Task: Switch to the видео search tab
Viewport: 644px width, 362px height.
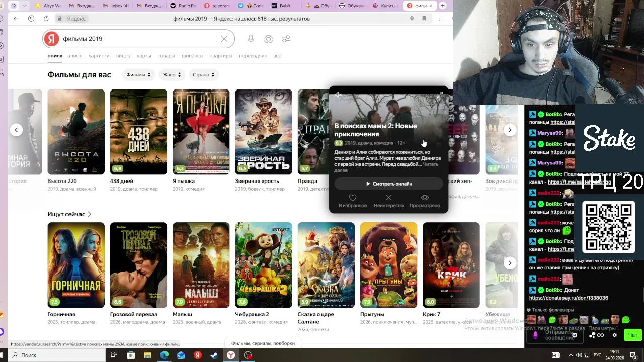Action: click(123, 56)
